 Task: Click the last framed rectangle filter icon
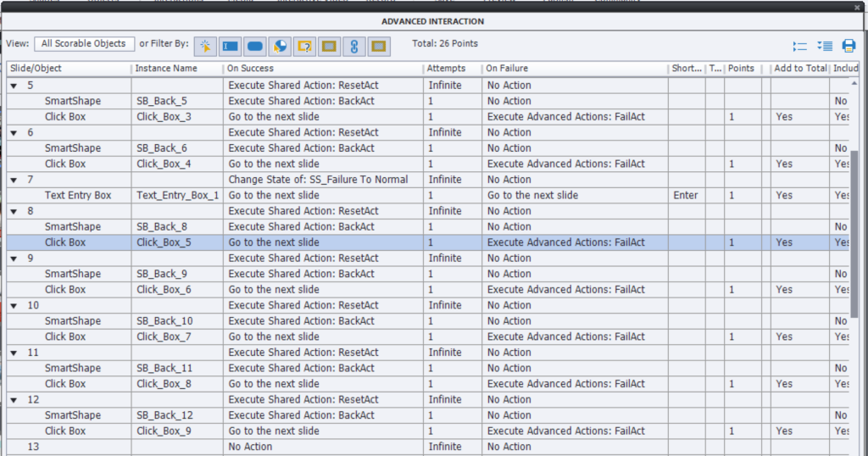point(380,46)
